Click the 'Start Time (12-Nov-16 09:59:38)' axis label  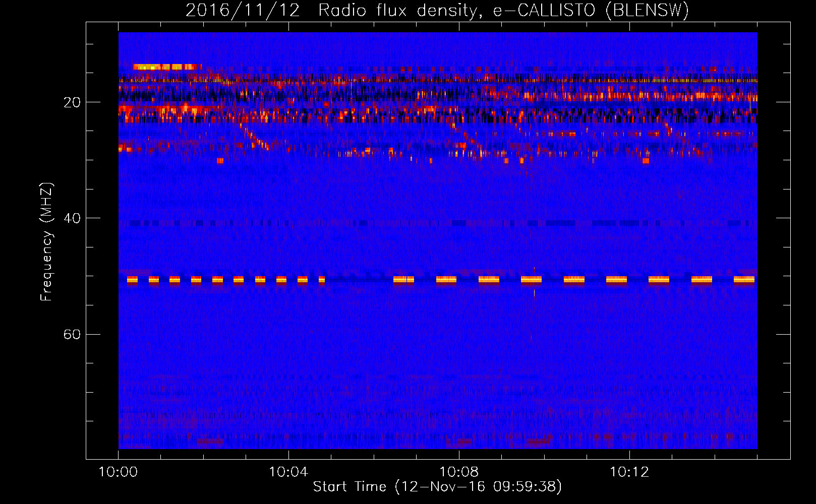(x=437, y=487)
